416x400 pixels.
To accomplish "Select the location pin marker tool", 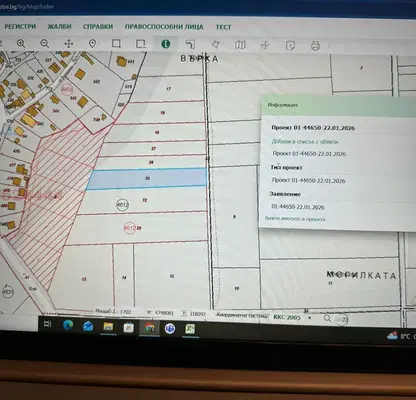I will point(92,44).
